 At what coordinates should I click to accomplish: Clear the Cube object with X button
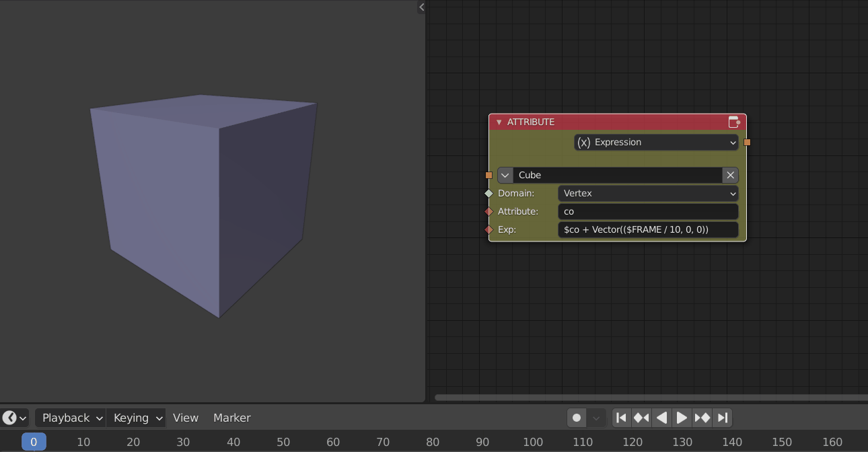[x=730, y=175]
